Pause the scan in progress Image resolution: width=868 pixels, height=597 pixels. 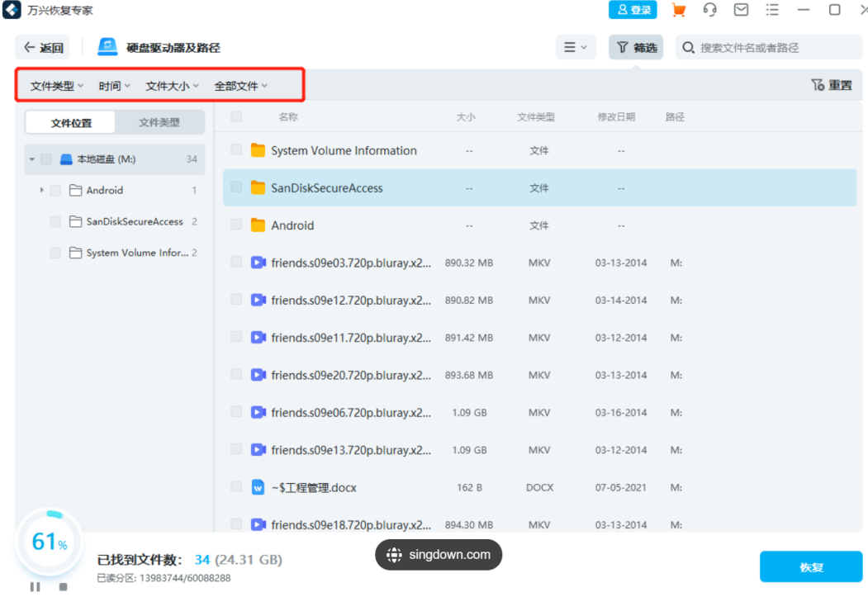click(x=36, y=586)
